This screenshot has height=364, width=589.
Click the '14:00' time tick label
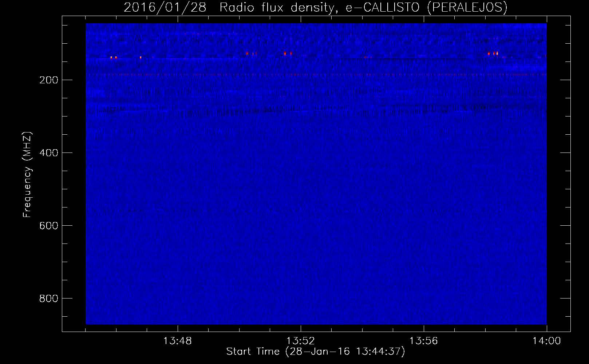tap(546, 341)
